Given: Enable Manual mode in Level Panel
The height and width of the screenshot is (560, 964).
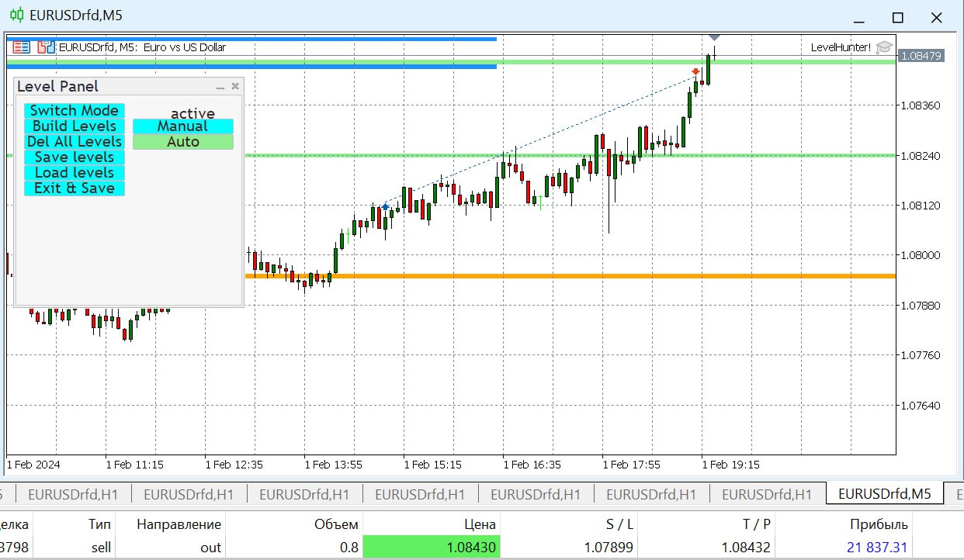Looking at the screenshot, I should click(x=182, y=126).
